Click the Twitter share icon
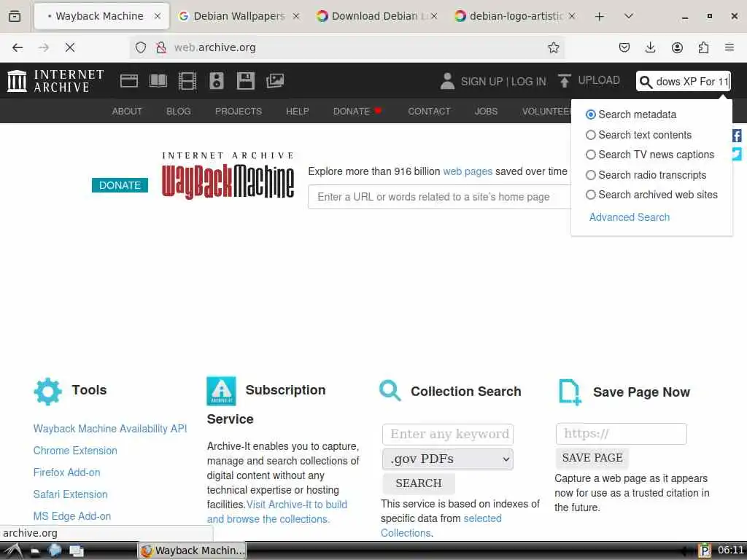This screenshot has height=560, width=747. [737, 155]
